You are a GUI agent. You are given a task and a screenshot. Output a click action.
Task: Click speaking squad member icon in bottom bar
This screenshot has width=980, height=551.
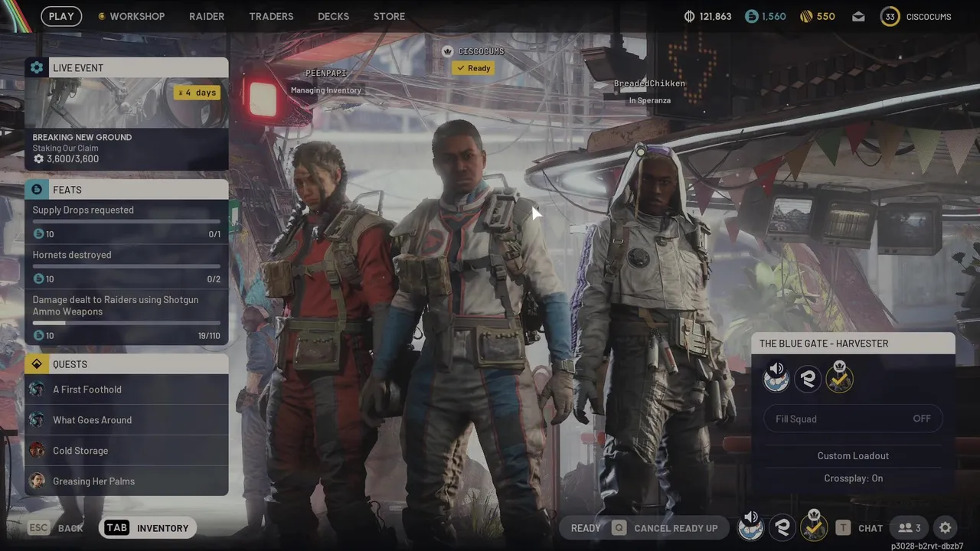pyautogui.click(x=751, y=527)
